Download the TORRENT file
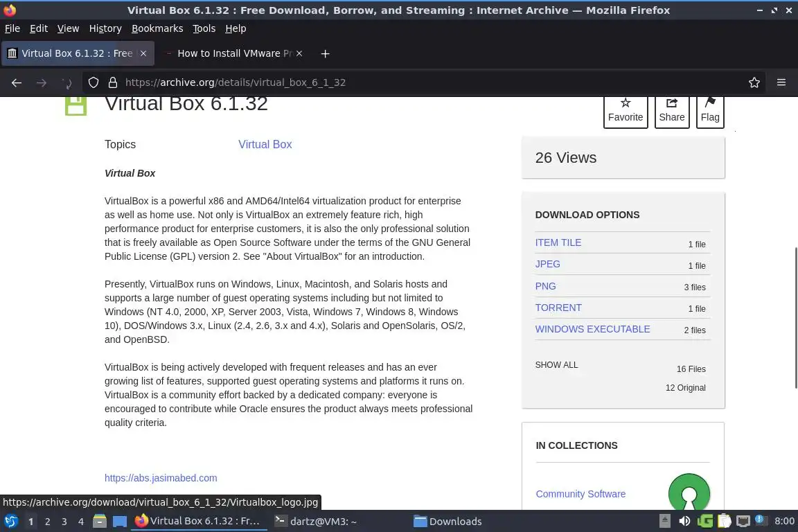Viewport: 798px width, 532px height. pyautogui.click(x=558, y=308)
